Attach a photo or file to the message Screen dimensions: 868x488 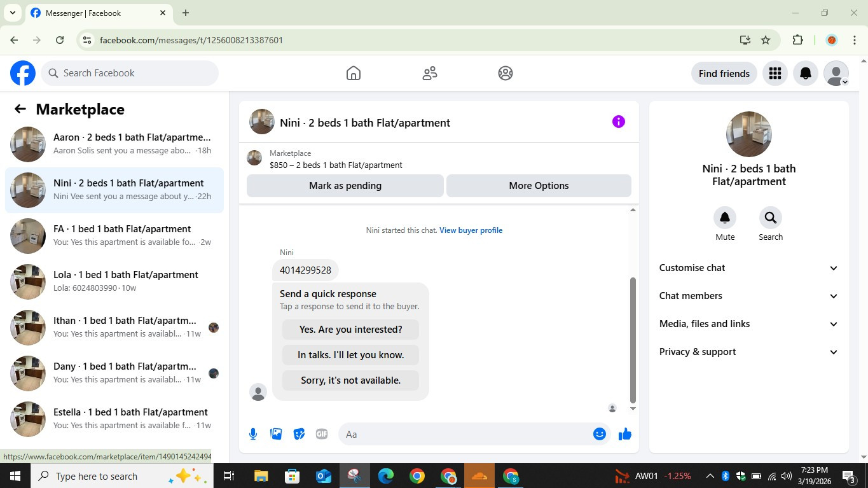tap(276, 434)
